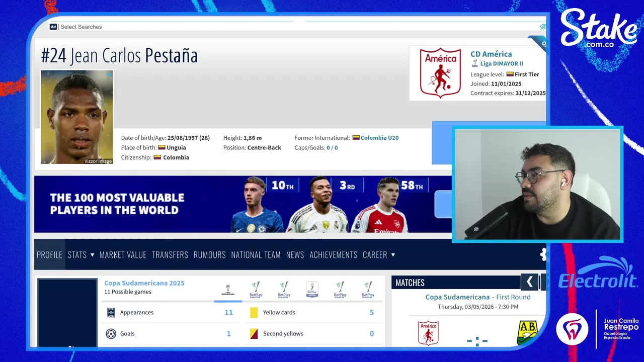Click the yellow card icon

point(254,313)
